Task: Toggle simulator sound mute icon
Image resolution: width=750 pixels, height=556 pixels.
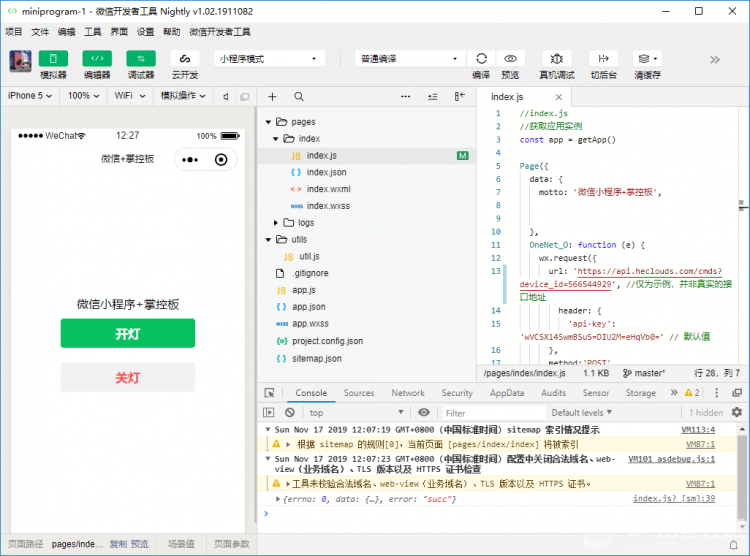Action: pos(226,97)
